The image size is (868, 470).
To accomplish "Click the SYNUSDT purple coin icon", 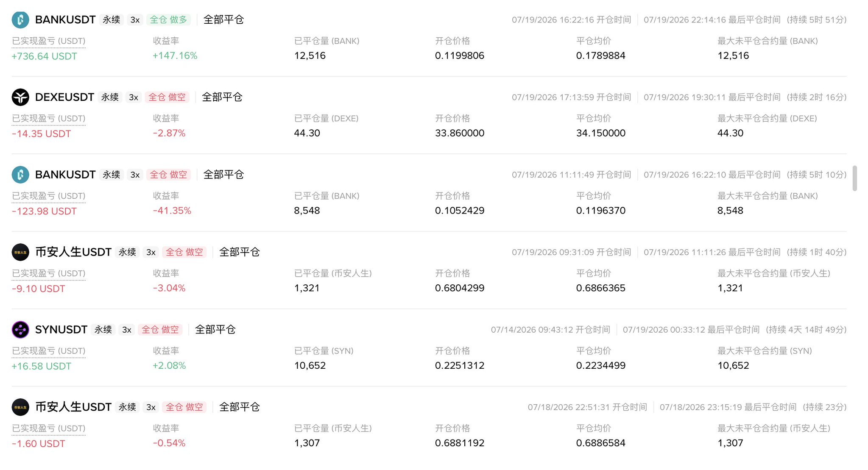I will (x=20, y=330).
